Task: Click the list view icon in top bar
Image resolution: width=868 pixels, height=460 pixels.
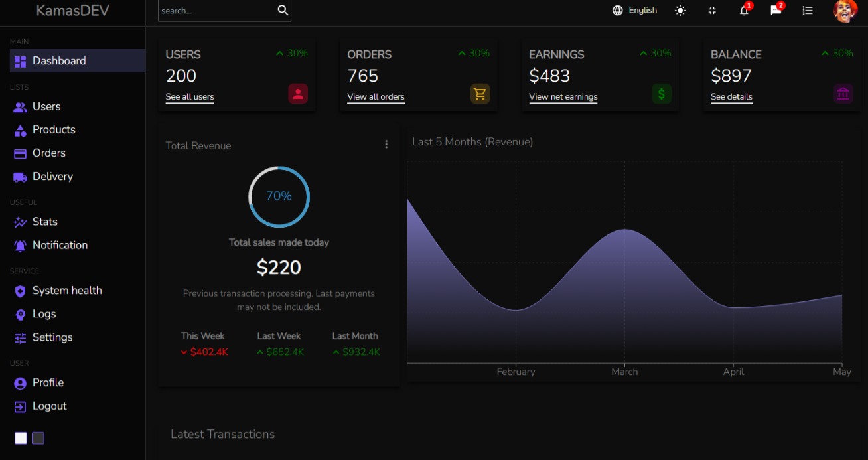Action: tap(808, 11)
